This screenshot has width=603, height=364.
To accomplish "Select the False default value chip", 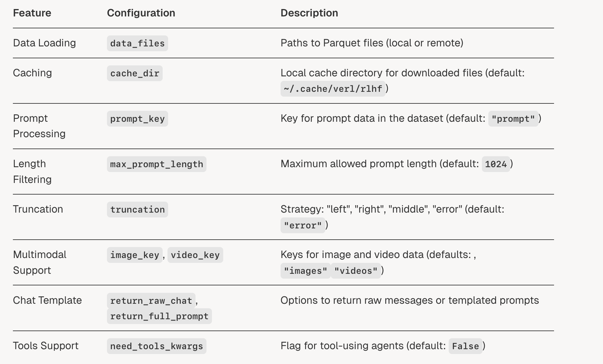I will (465, 346).
